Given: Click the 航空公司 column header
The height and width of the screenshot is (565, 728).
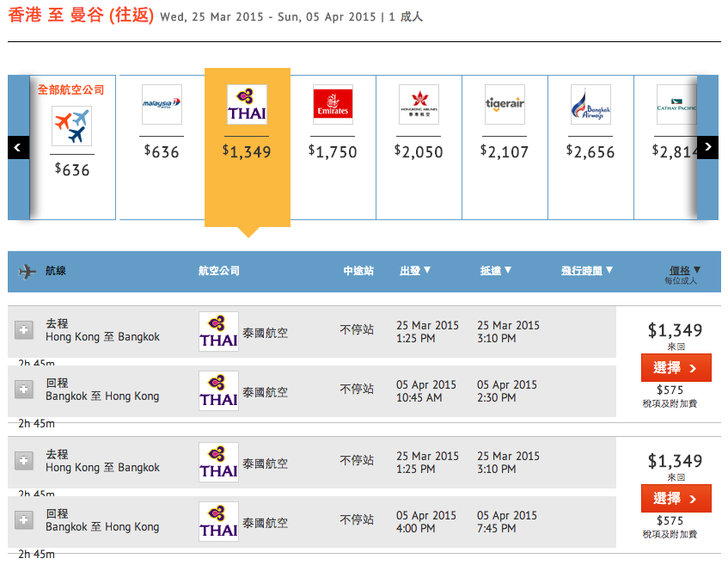Looking at the screenshot, I should pos(218,270).
